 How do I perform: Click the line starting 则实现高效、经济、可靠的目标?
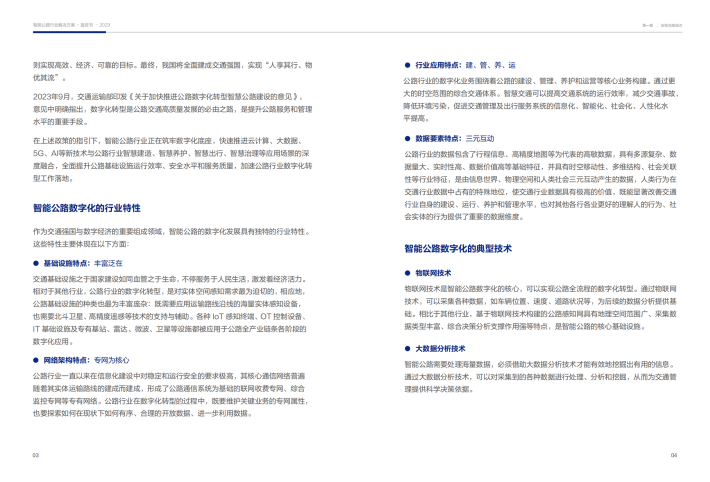point(173,65)
